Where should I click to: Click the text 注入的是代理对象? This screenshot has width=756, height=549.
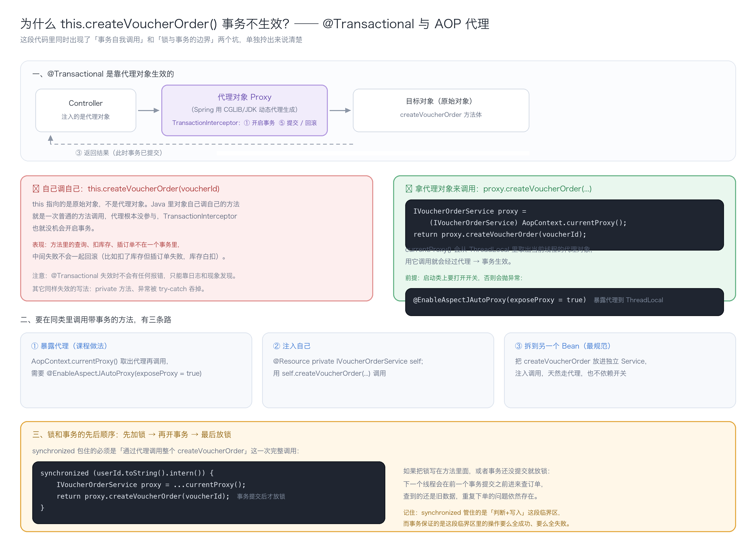point(86,117)
